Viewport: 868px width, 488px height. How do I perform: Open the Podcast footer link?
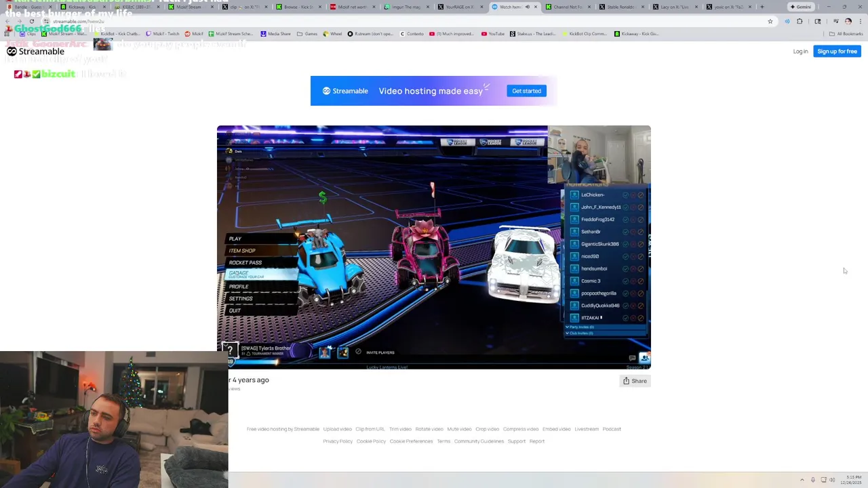tap(612, 429)
